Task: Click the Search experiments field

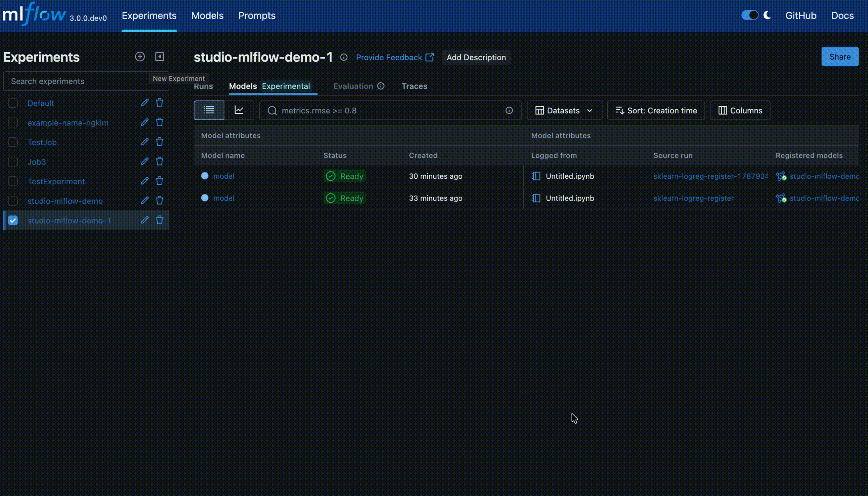Action: coord(86,81)
